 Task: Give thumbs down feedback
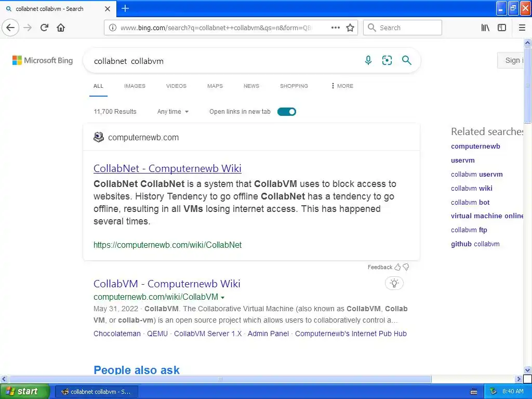[406, 267]
